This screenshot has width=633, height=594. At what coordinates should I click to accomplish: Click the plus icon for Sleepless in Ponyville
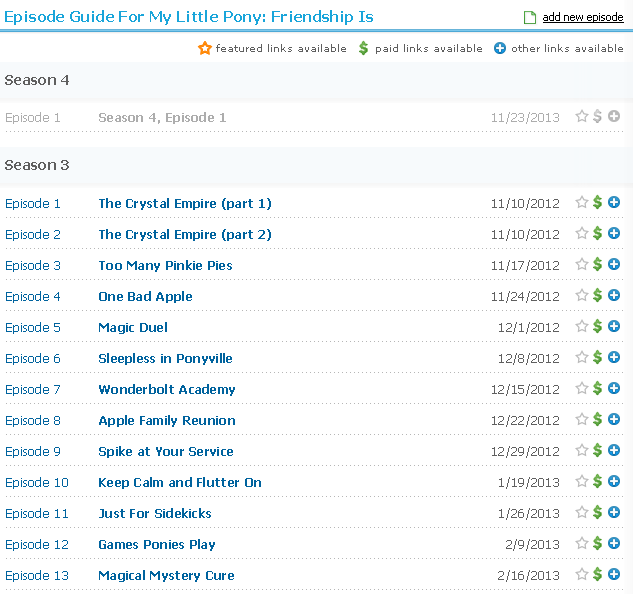(x=614, y=357)
